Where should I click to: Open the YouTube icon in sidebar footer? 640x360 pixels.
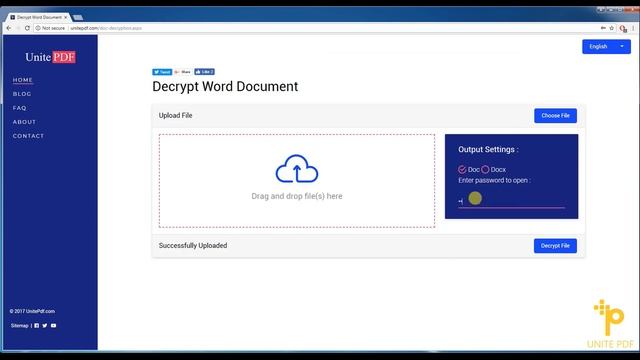coord(53,326)
